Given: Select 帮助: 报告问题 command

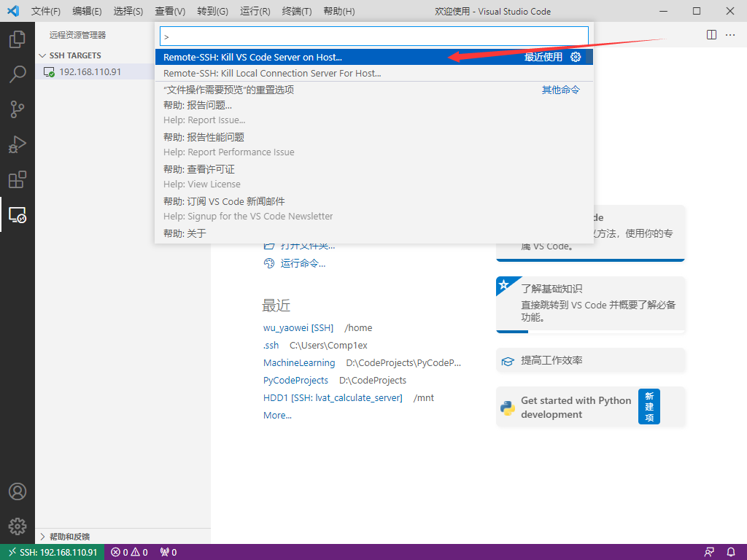Looking at the screenshot, I should pyautogui.click(x=374, y=113).
